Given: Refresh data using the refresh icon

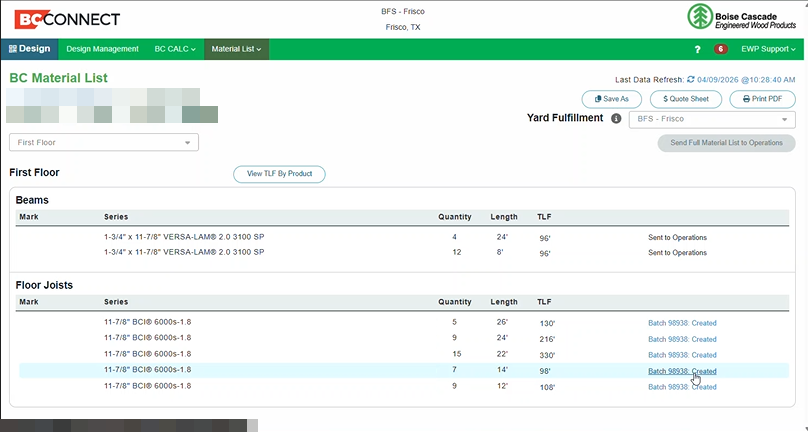Looking at the screenshot, I should tap(691, 79).
